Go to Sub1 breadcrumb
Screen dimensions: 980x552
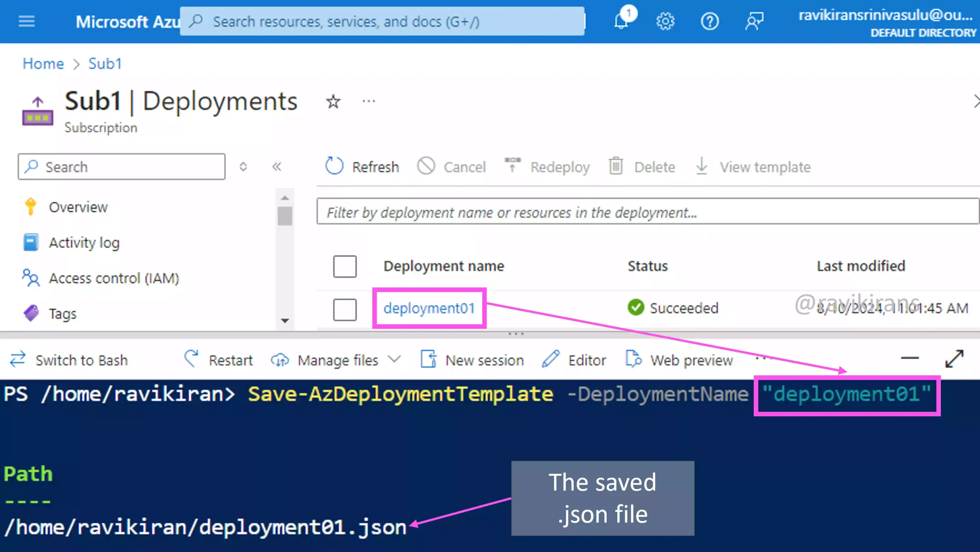105,64
